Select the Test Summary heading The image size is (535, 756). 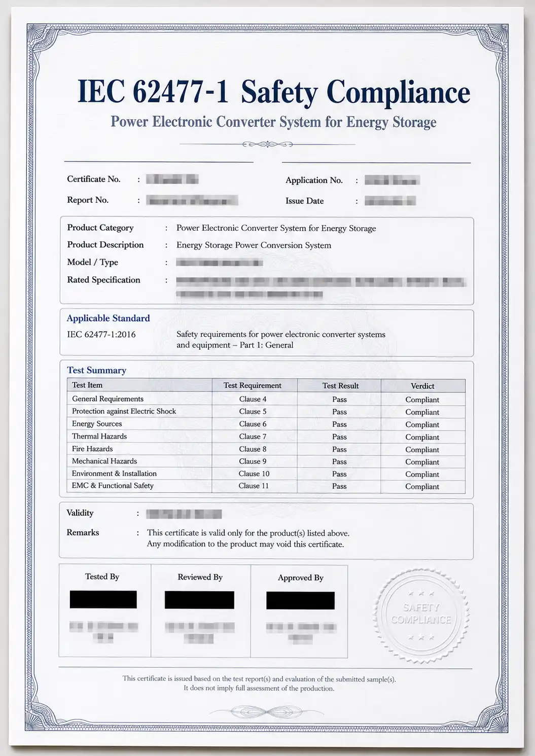[96, 370]
